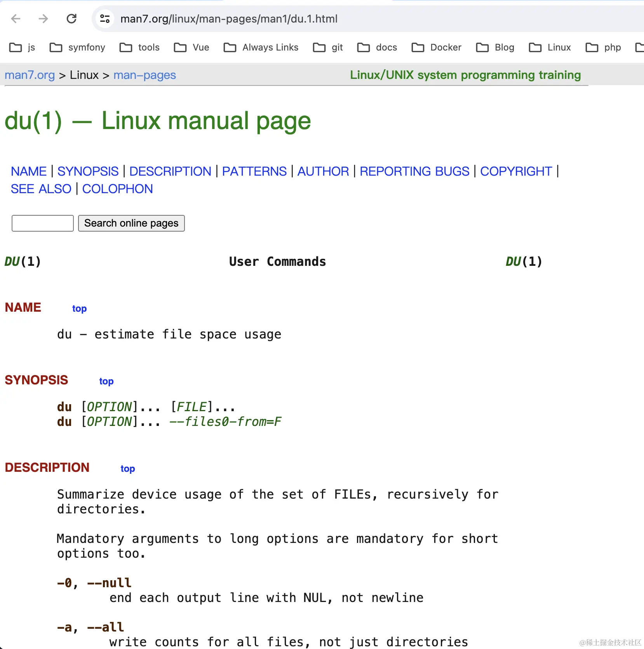
Task: Click the DESCRIPTION section heading
Action: tap(47, 468)
